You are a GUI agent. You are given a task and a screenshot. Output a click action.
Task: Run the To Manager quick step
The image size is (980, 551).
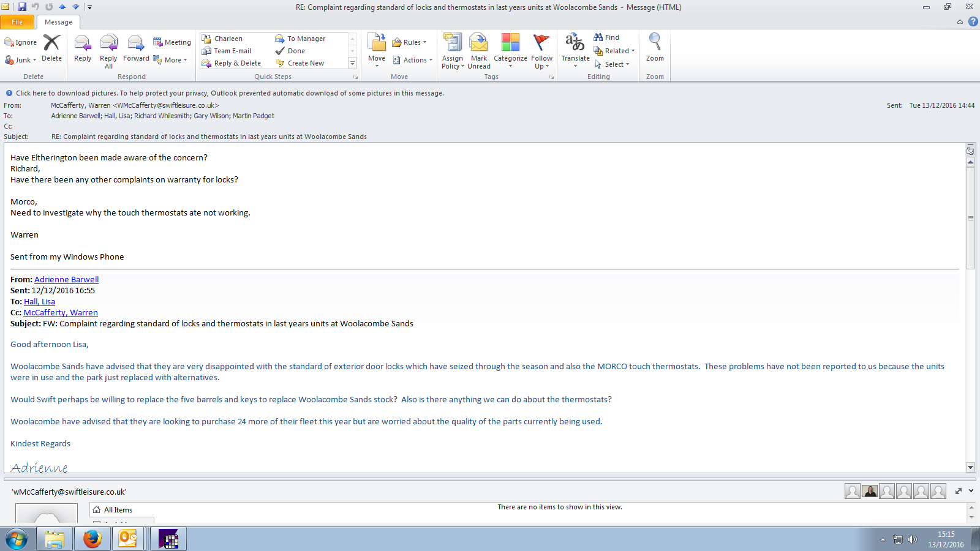301,39
